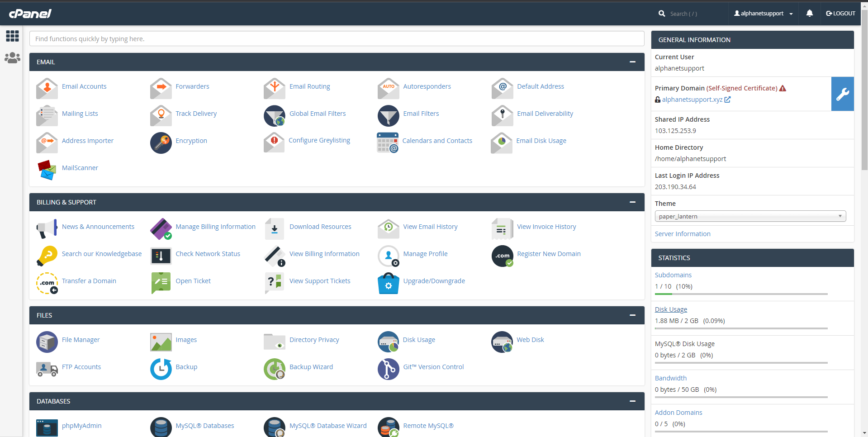Open File Manager
Image resolution: width=868 pixels, height=437 pixels.
[x=81, y=340]
